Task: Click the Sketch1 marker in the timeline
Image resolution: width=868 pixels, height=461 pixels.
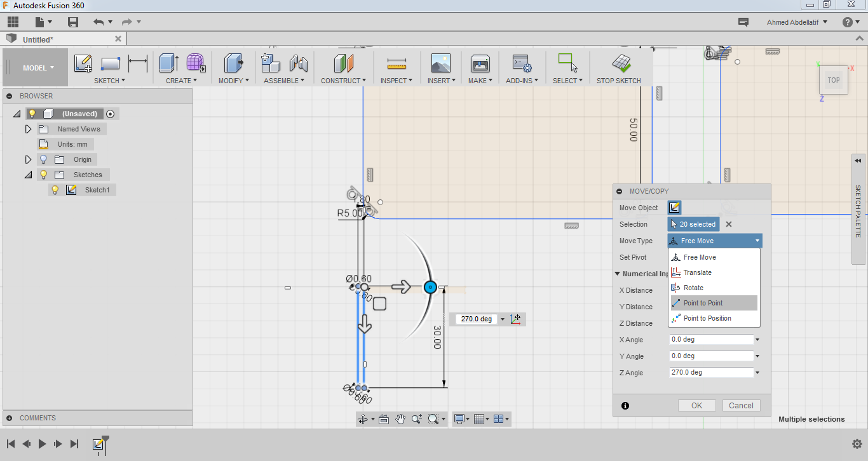Action: (x=98, y=444)
